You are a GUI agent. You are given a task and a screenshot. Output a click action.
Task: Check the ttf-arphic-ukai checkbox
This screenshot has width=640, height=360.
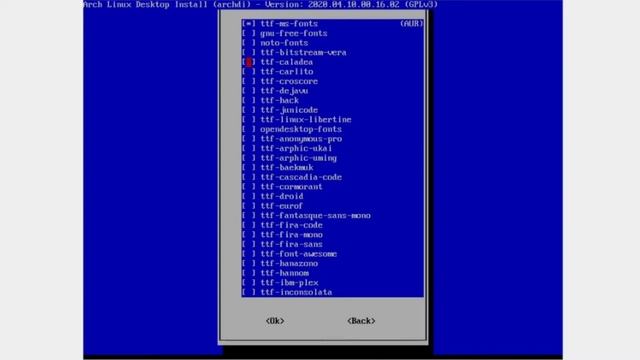[249, 149]
